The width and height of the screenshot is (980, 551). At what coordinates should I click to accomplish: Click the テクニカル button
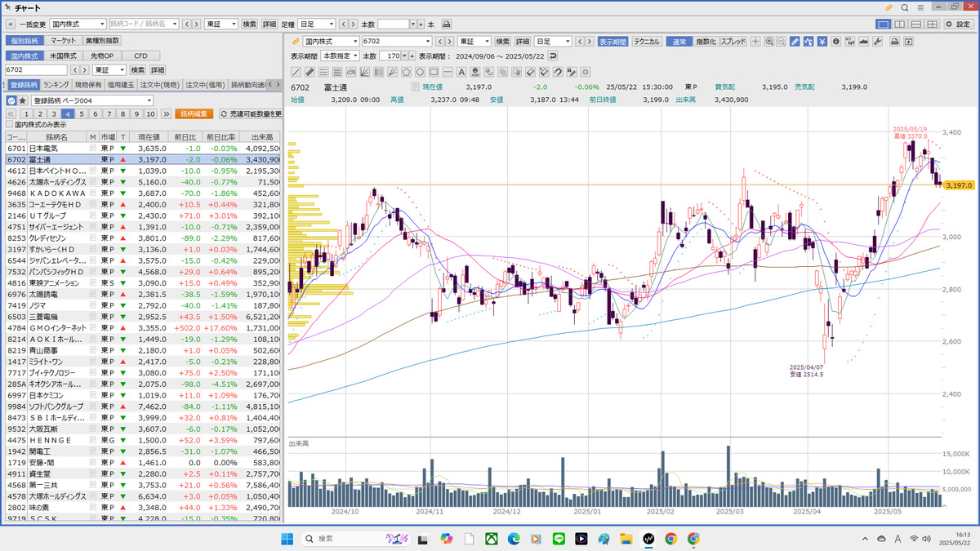pos(647,42)
